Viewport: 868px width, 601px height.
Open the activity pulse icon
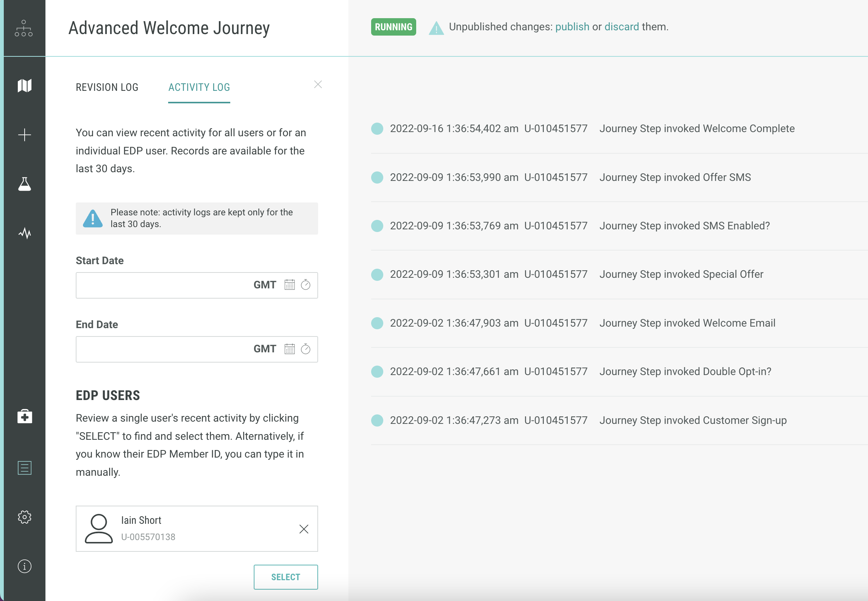point(25,233)
